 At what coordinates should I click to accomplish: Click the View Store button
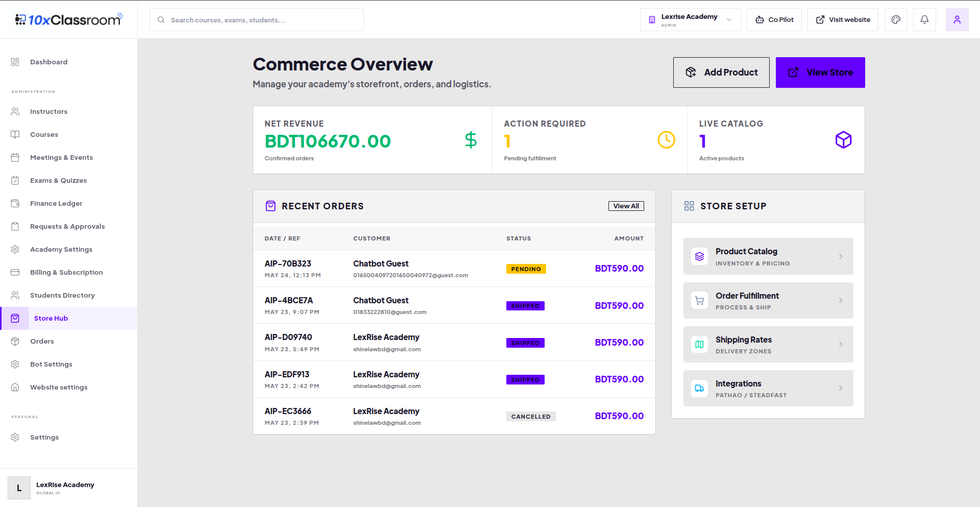tap(820, 73)
